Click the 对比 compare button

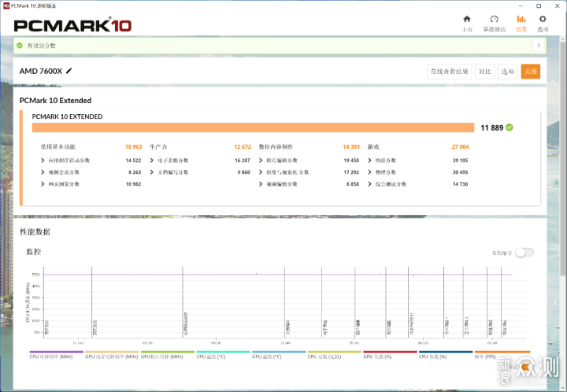click(x=484, y=71)
